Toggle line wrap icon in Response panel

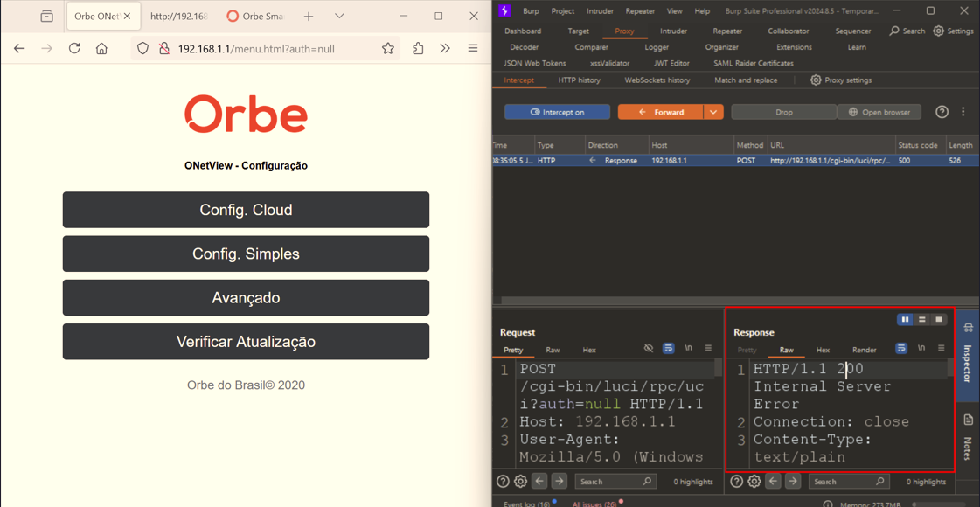point(901,348)
